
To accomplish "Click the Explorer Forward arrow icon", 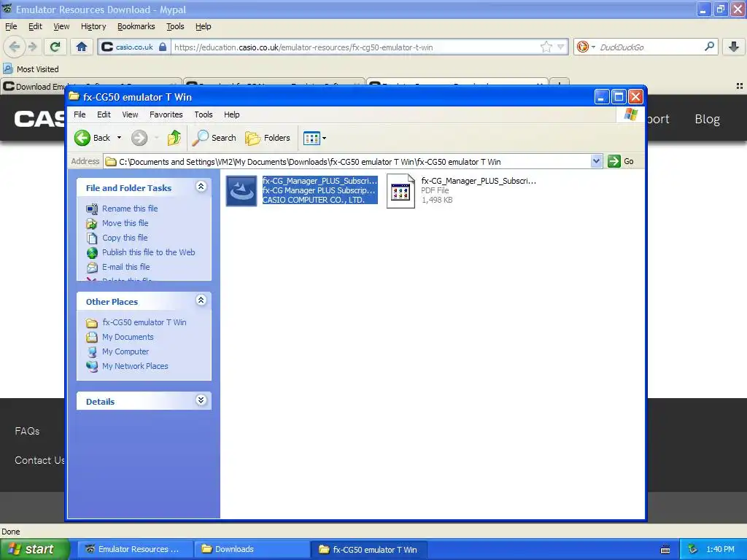I will (x=139, y=138).
